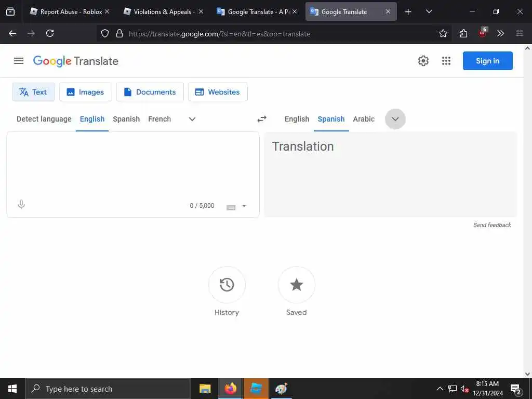This screenshot has width=532, height=399.
Task: Expand more source languages list
Action: [x=192, y=119]
